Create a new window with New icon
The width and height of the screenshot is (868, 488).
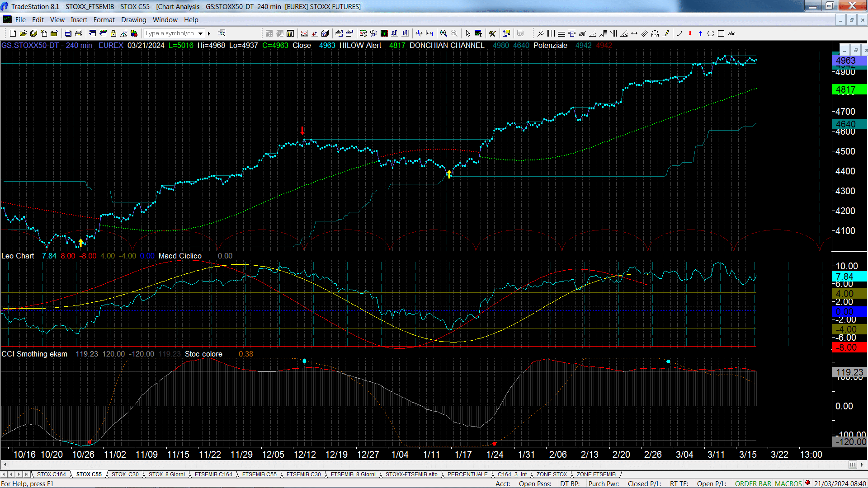(x=13, y=33)
